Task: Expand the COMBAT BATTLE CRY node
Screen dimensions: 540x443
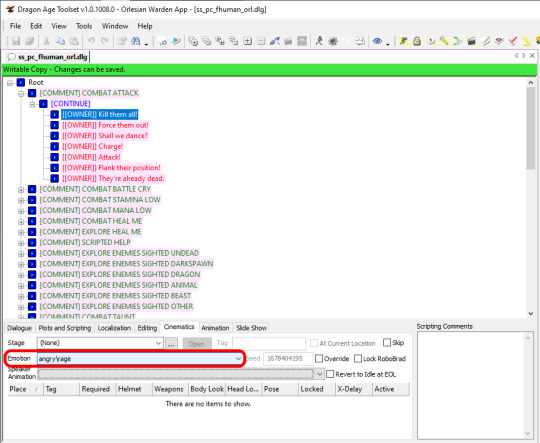Action: pos(21,189)
